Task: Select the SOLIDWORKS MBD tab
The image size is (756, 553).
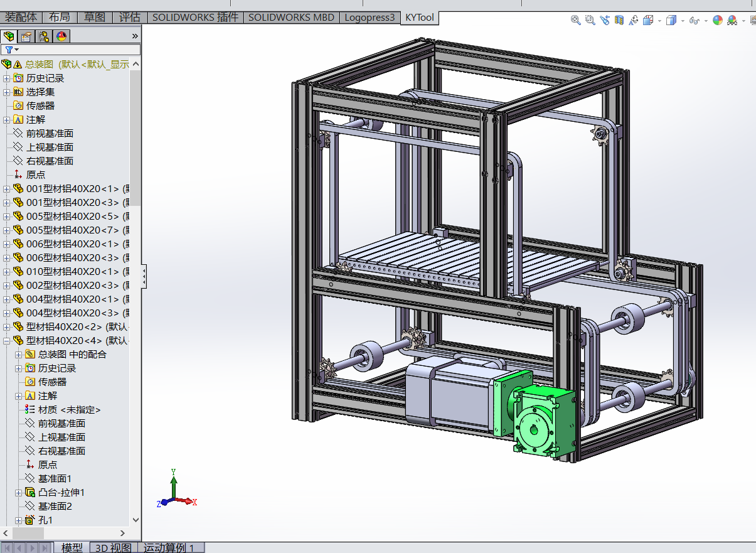Action: (x=290, y=18)
